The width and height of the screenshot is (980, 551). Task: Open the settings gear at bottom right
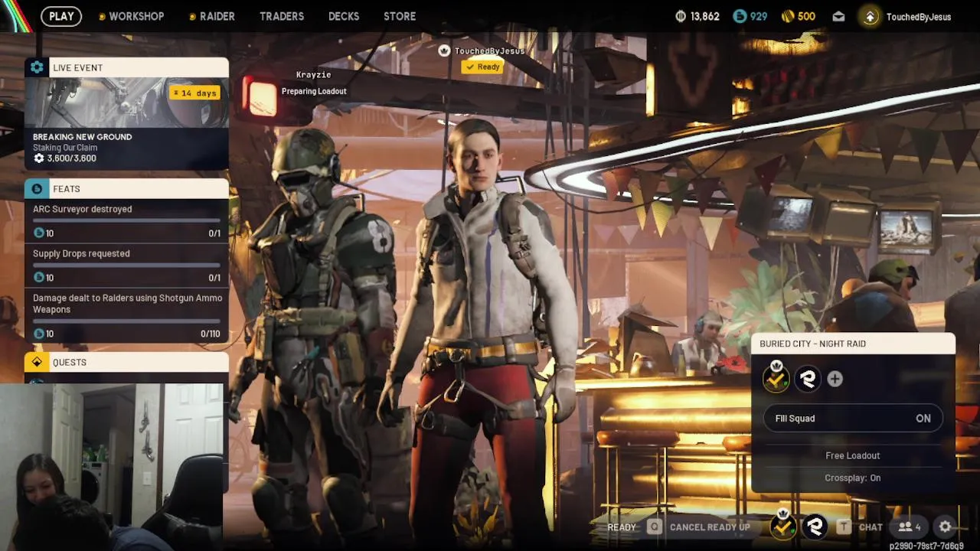coord(946,527)
